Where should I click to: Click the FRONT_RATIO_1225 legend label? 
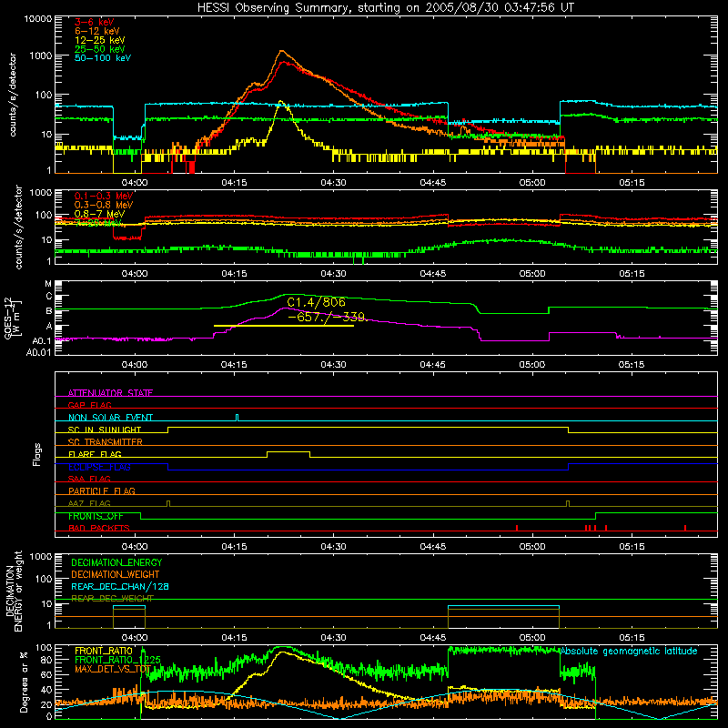pos(117,660)
